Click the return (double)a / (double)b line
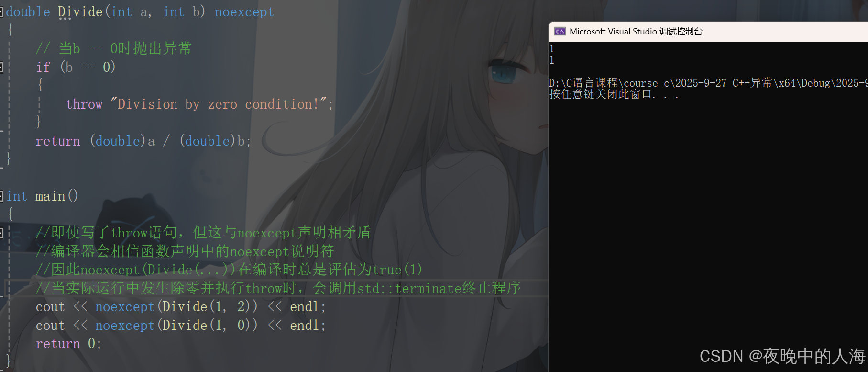The width and height of the screenshot is (868, 372). (143, 141)
